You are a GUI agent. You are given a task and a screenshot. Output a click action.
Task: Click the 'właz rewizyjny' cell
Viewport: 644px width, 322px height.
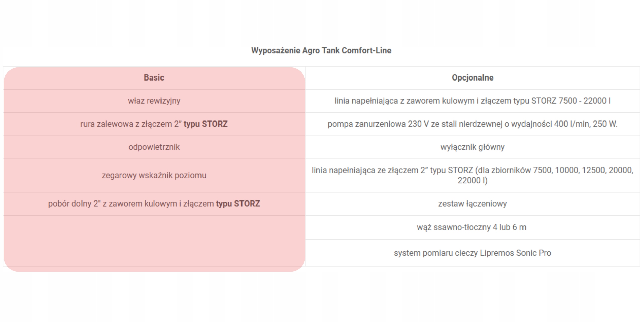(x=154, y=101)
